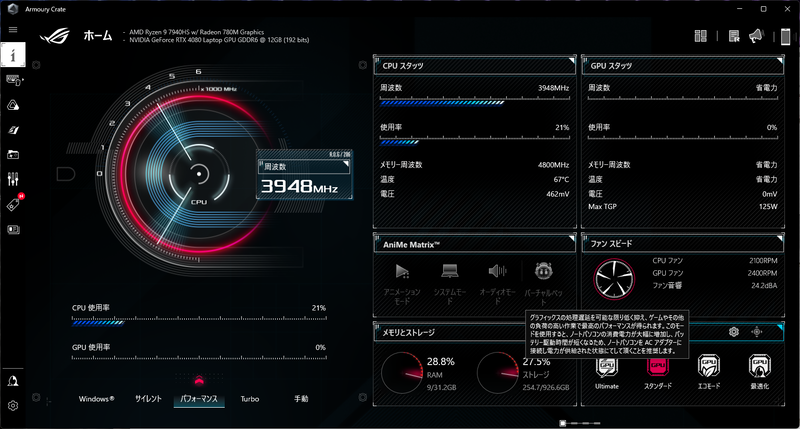Image resolution: width=800 pixels, height=429 pixels.
Task: Expand the AniMe Matrix panel corner
Action: (571, 239)
